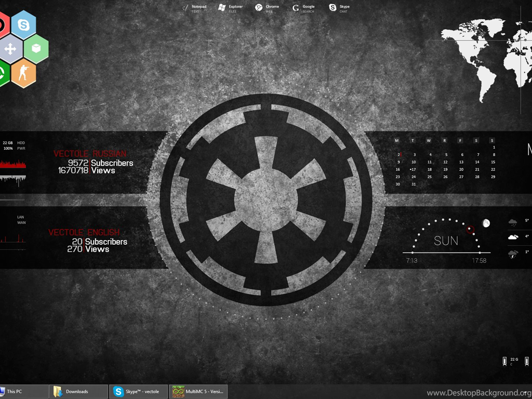The width and height of the screenshot is (532, 399).
Task: Launch Chrome from the top launcher
Action: (x=267, y=8)
